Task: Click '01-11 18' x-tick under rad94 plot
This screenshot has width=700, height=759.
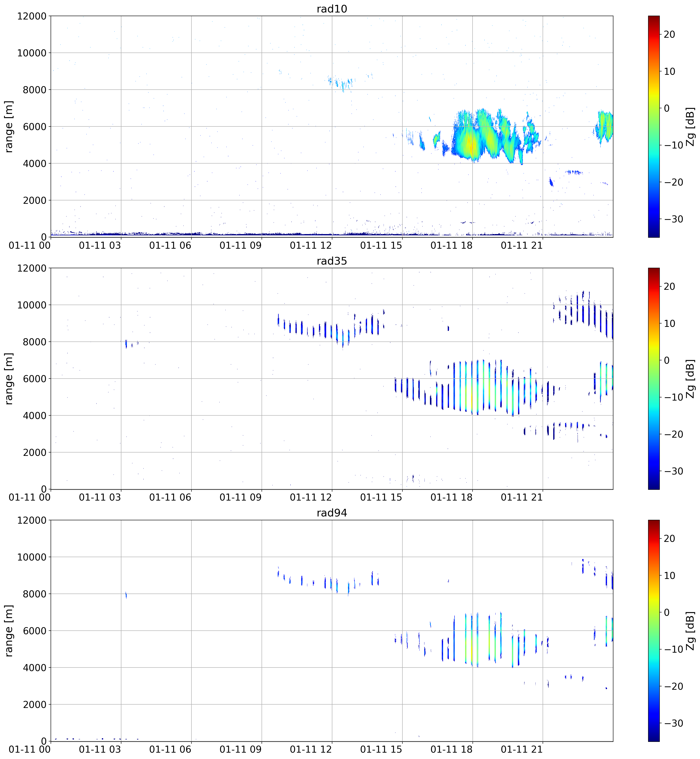Action: (x=452, y=749)
